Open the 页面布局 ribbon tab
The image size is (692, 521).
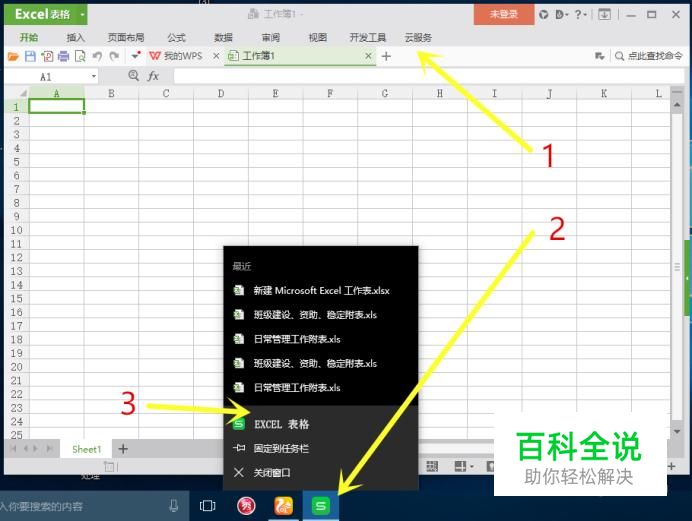coord(126,37)
